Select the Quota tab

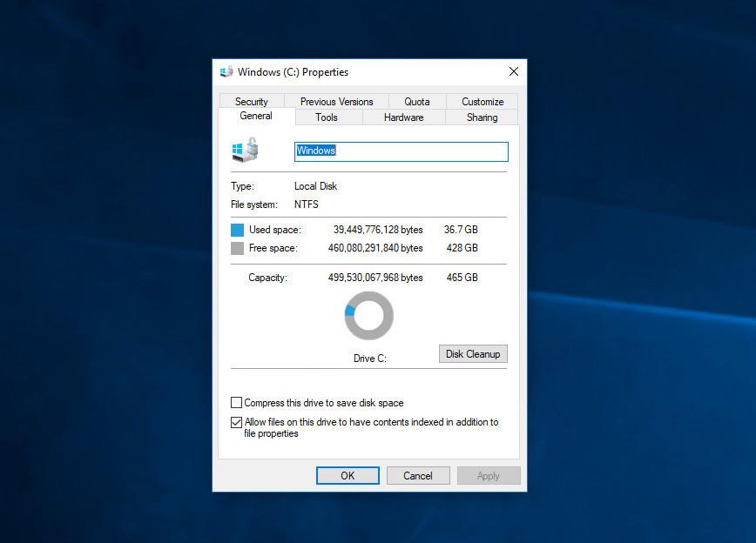click(417, 101)
